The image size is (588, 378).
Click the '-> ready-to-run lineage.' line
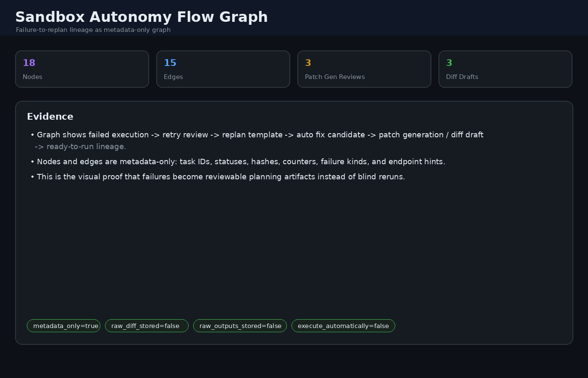click(80, 147)
